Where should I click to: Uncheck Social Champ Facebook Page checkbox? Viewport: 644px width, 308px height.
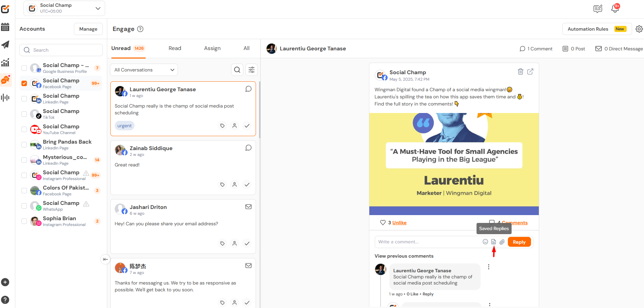24,83
